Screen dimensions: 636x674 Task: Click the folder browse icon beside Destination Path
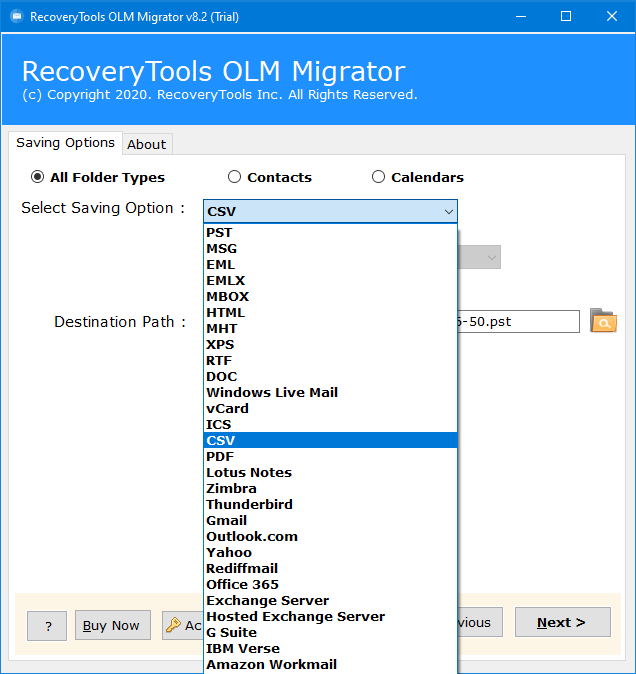click(x=603, y=321)
